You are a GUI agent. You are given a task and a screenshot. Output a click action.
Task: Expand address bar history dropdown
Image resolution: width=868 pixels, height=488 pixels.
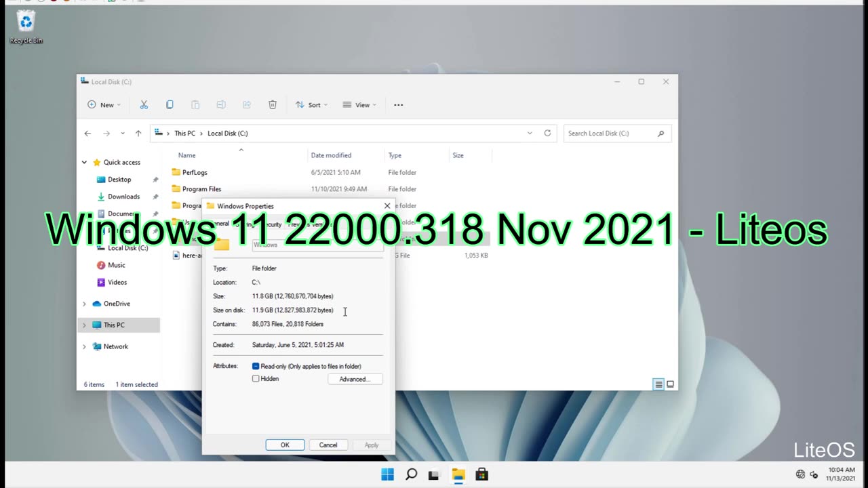pos(530,134)
